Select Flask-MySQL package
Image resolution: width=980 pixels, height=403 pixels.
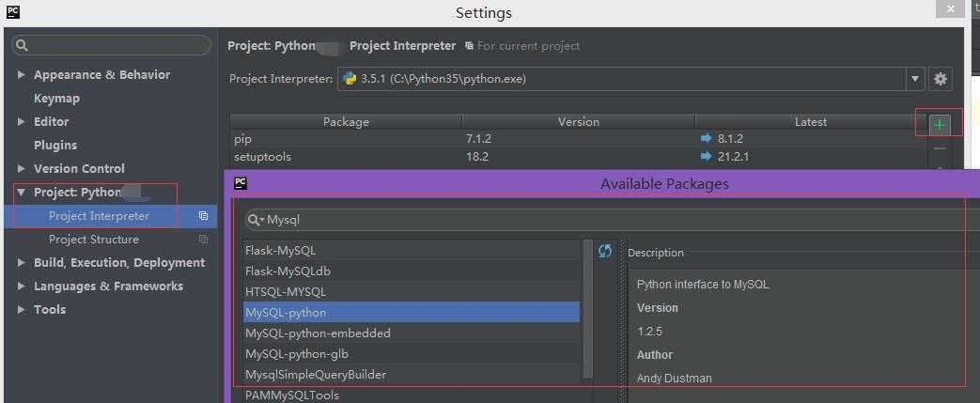(x=412, y=251)
